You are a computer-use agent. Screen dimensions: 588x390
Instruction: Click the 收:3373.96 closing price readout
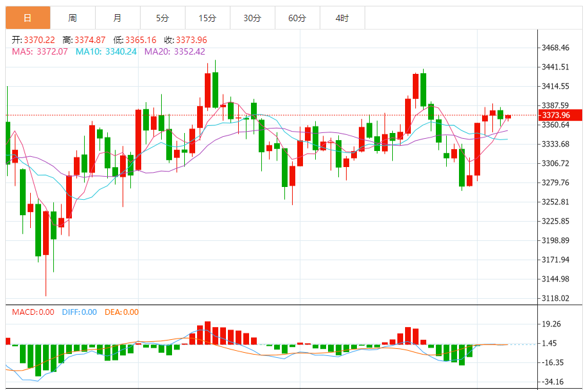click(186, 40)
